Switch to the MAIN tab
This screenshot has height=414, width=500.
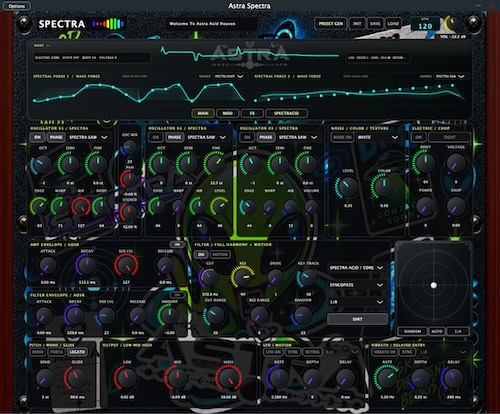pyautogui.click(x=203, y=113)
